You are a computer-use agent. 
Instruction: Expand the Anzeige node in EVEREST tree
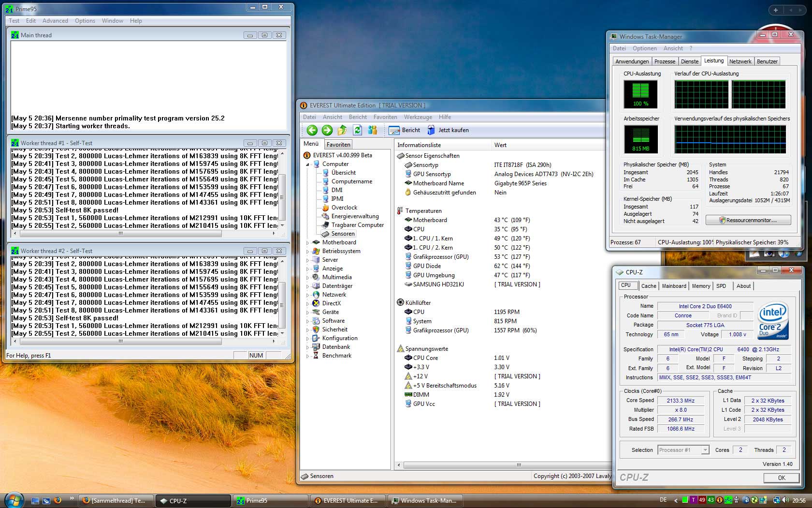(x=307, y=269)
